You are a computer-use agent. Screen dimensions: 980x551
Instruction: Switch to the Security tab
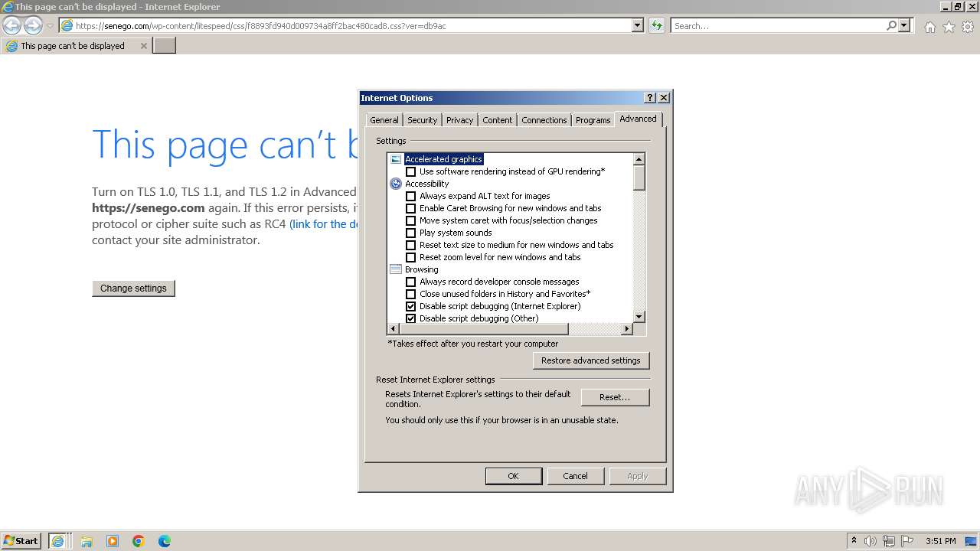422,120
